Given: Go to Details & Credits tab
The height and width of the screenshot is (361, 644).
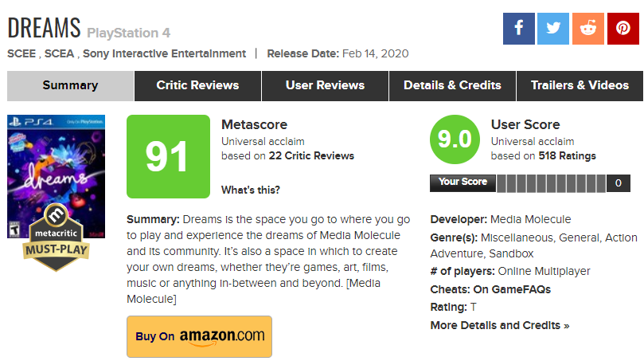Looking at the screenshot, I should point(452,85).
